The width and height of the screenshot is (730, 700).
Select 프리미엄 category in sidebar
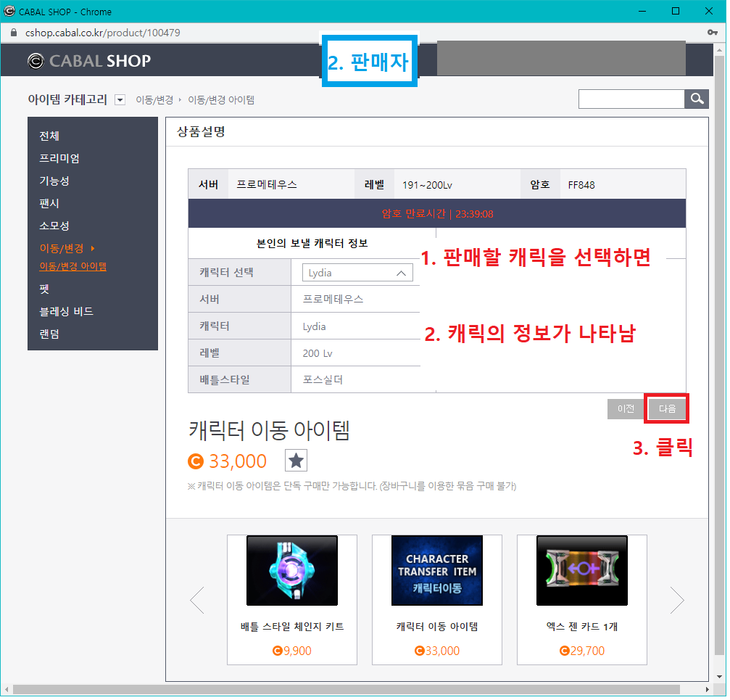tap(59, 159)
